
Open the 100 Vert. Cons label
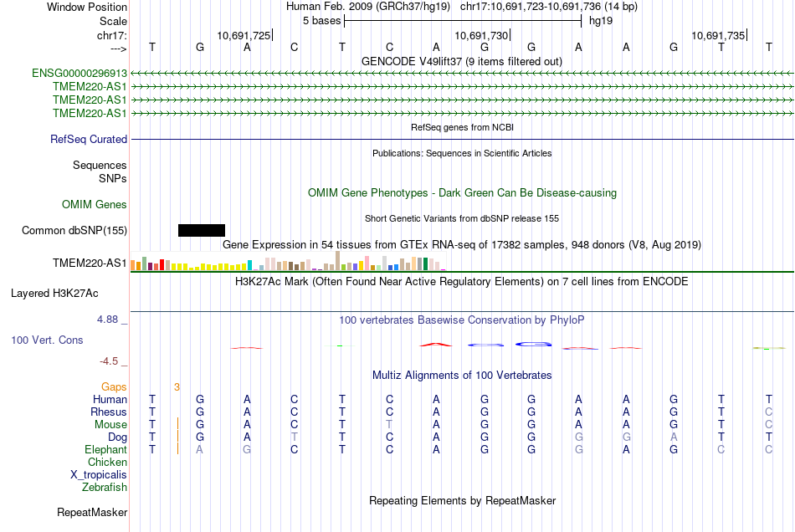[47, 340]
